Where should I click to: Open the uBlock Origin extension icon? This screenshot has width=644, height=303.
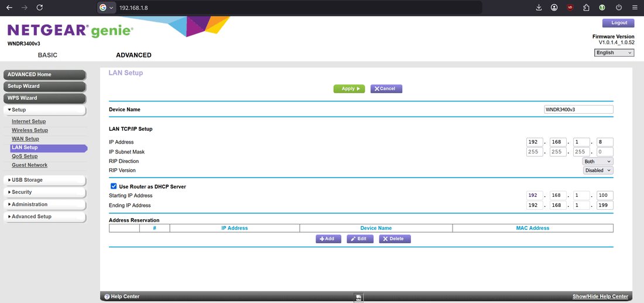click(x=570, y=8)
